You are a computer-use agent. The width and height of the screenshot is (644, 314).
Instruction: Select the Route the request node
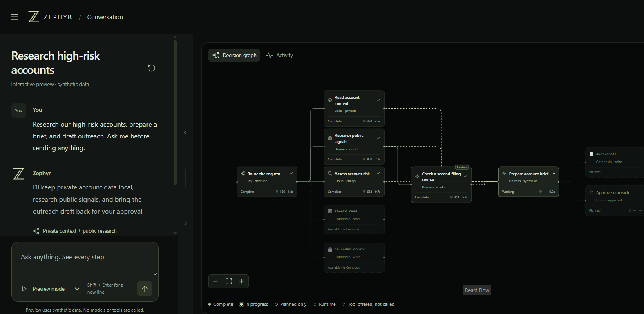(267, 182)
